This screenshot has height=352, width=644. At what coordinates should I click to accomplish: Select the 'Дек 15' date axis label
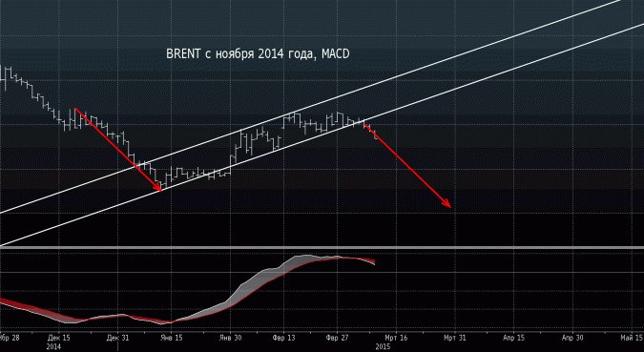click(x=58, y=338)
